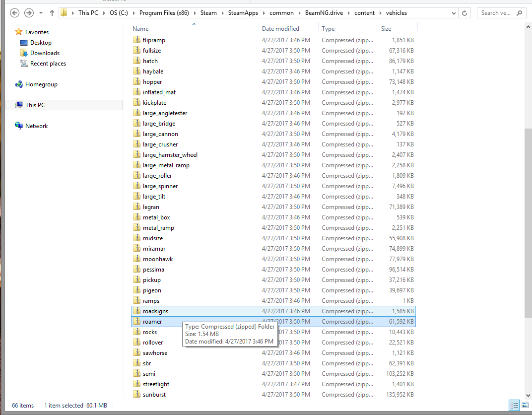This screenshot has width=532, height=415.
Task: Navigate to Program Files (x86) breadcrumb
Action: [x=164, y=13]
